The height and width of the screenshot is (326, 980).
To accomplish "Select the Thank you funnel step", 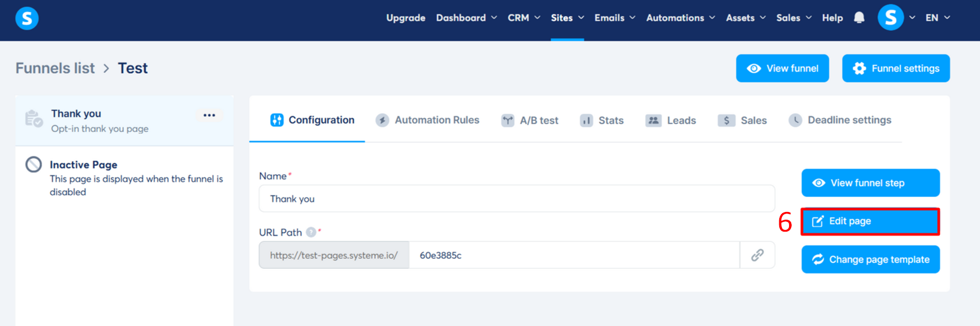I will tap(124, 121).
